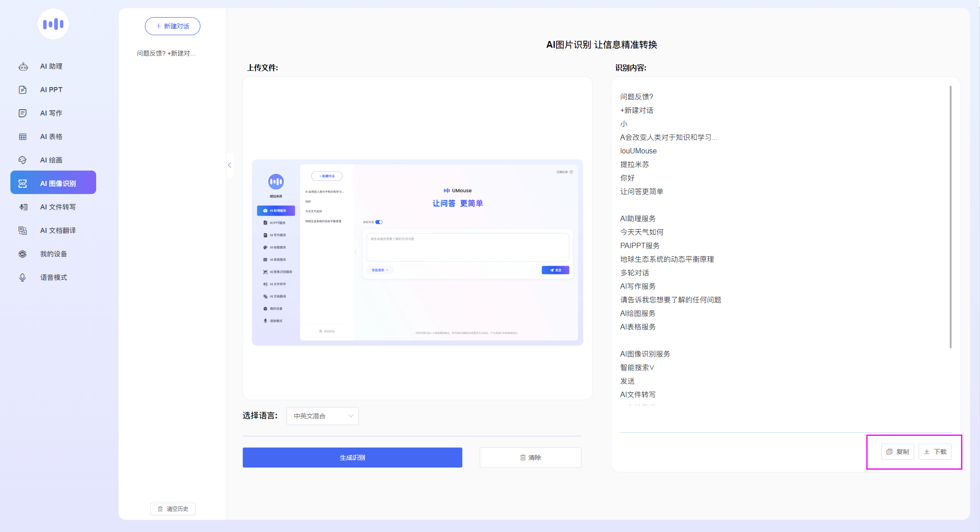
Task: Select the AI 图像识别 menu item
Action: 53,183
